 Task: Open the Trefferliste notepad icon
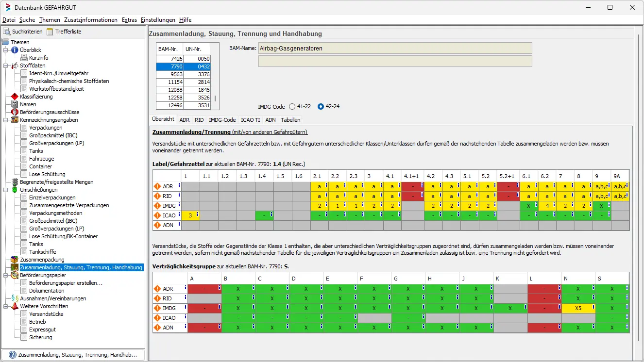50,32
